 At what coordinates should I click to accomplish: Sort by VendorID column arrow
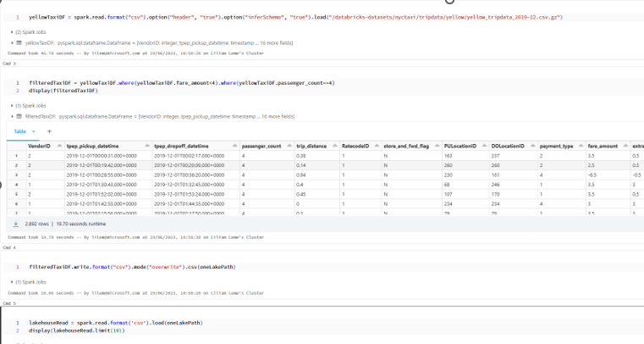[59, 146]
